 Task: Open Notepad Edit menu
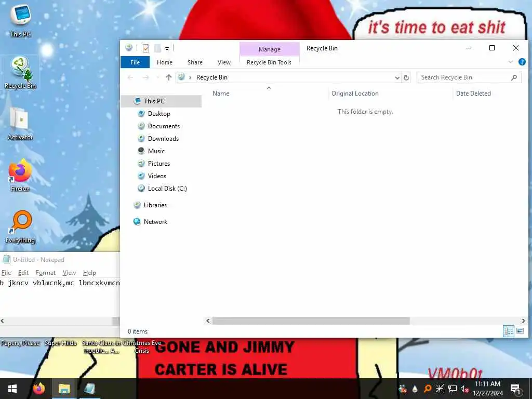tap(23, 273)
